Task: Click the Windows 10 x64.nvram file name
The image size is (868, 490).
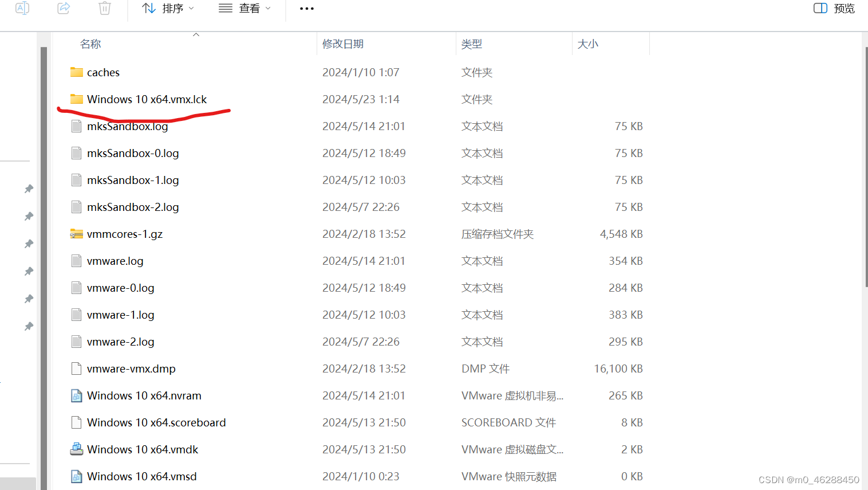Action: click(144, 395)
